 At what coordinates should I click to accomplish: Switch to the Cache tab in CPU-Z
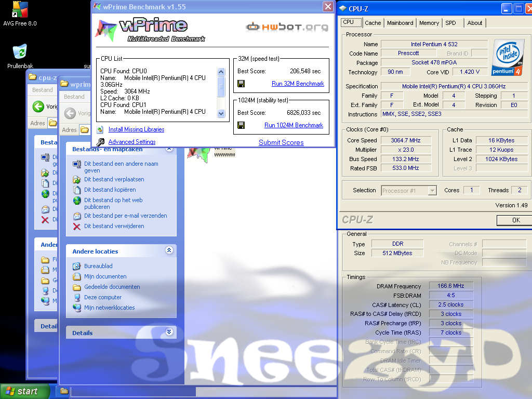(373, 23)
